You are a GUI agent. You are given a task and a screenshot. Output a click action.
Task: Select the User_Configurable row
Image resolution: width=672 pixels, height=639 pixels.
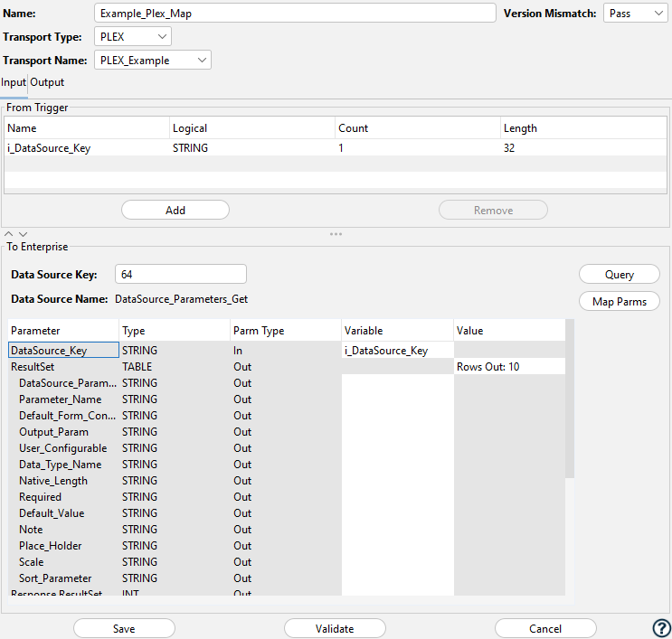click(x=287, y=447)
